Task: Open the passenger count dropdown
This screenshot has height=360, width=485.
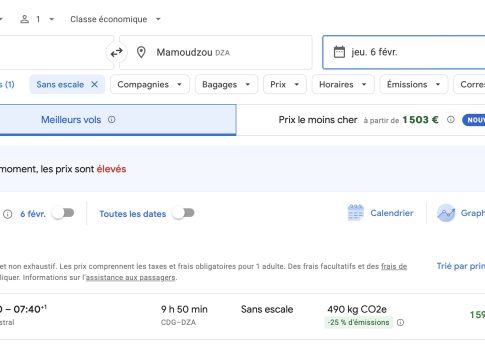Action: point(37,19)
